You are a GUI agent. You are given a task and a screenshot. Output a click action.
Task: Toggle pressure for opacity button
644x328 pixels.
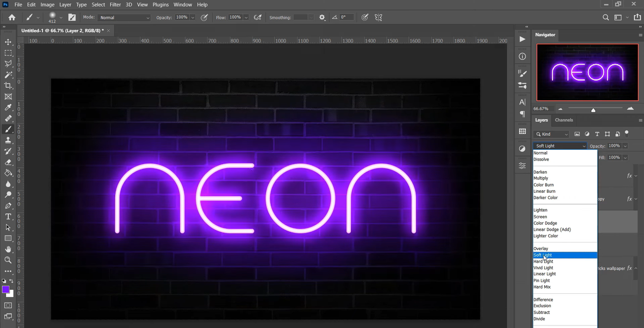pos(204,17)
